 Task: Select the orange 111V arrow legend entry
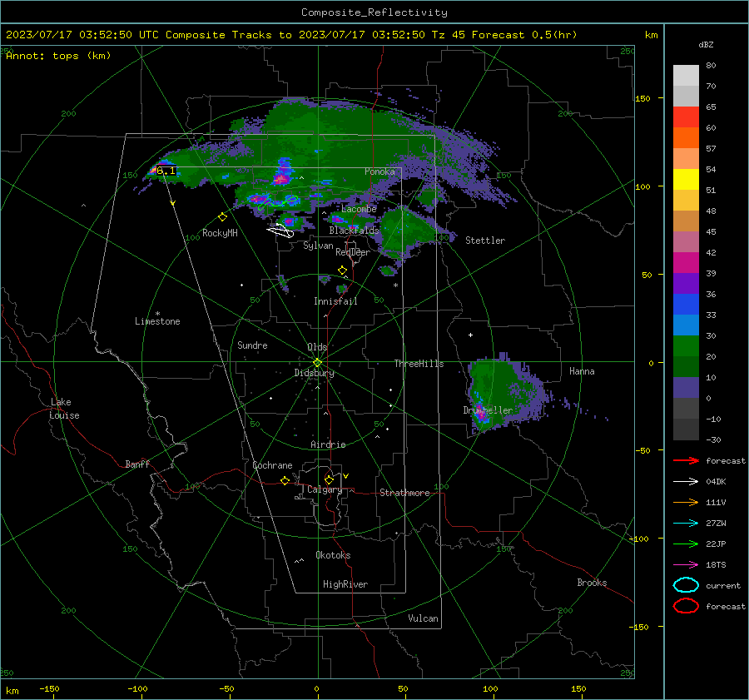point(686,502)
